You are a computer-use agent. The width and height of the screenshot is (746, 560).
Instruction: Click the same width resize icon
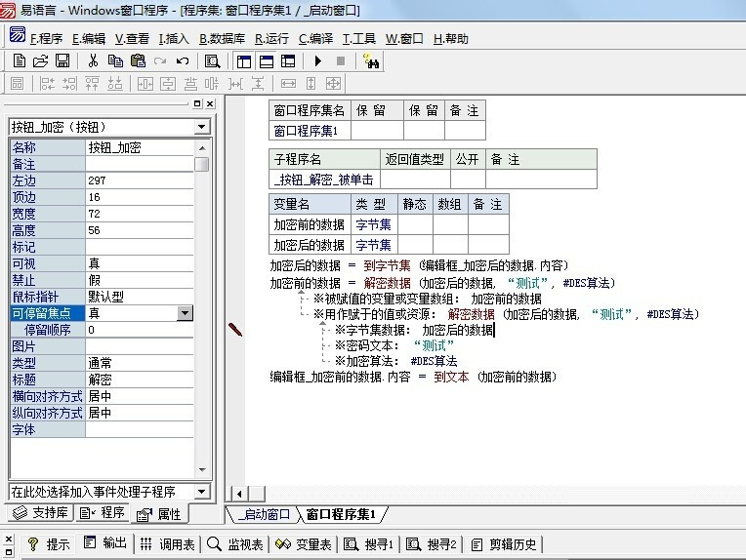[x=288, y=84]
